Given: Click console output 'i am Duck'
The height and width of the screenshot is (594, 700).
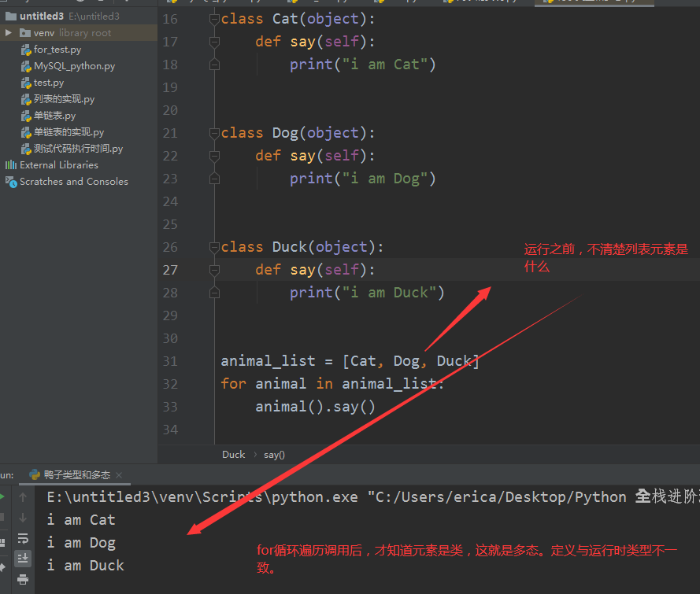Looking at the screenshot, I should coord(86,566).
